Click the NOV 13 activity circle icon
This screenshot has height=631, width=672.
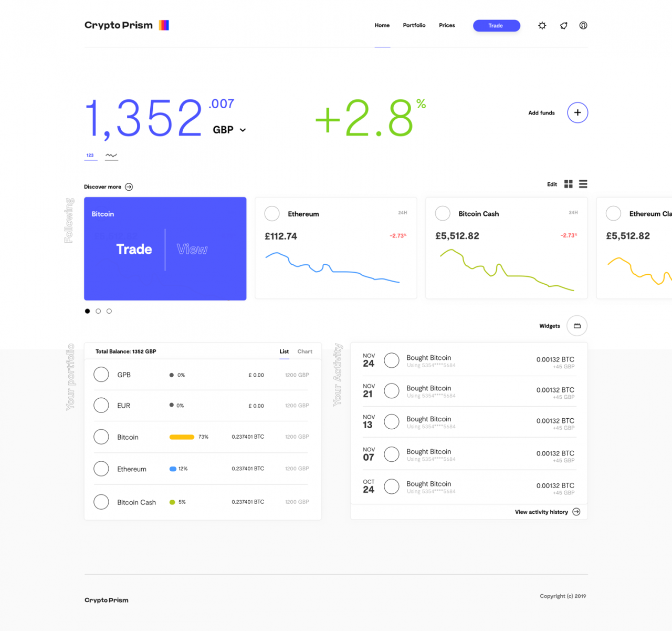click(x=392, y=422)
